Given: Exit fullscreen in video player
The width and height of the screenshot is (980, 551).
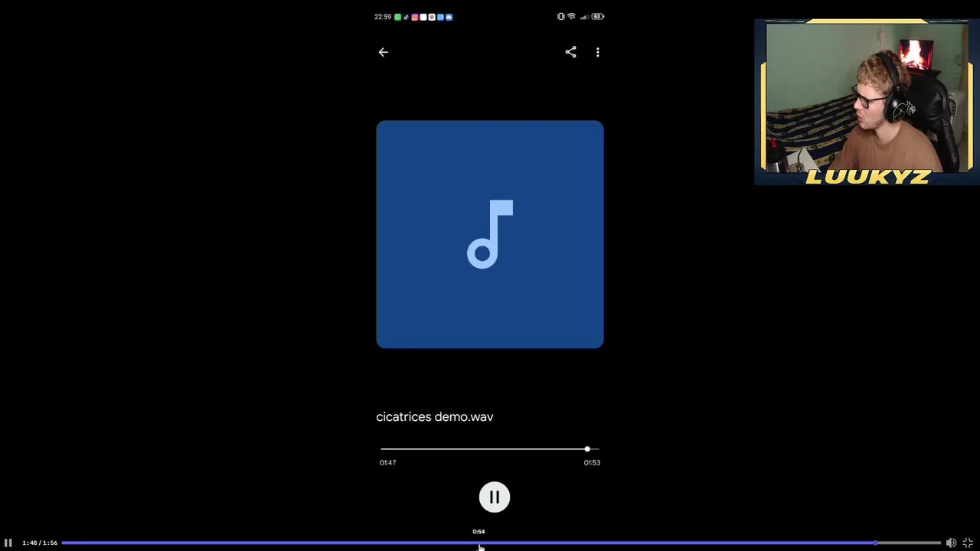Looking at the screenshot, I should 968,543.
